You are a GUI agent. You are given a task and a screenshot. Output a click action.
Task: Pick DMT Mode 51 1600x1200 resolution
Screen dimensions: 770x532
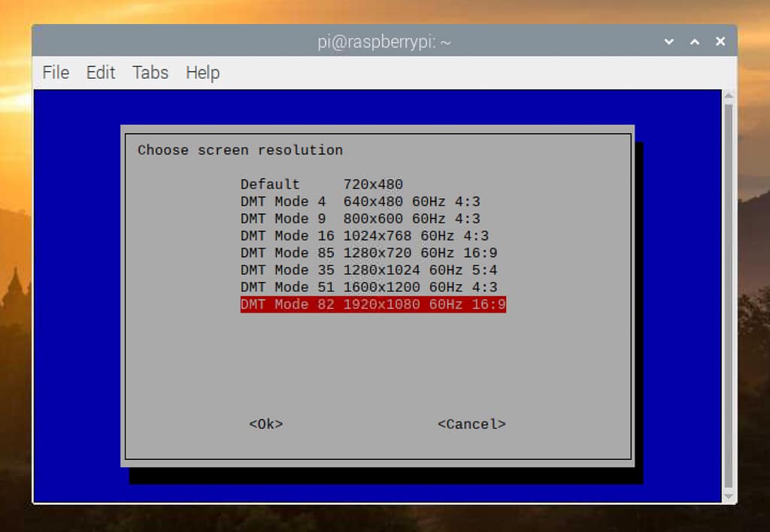tap(368, 287)
